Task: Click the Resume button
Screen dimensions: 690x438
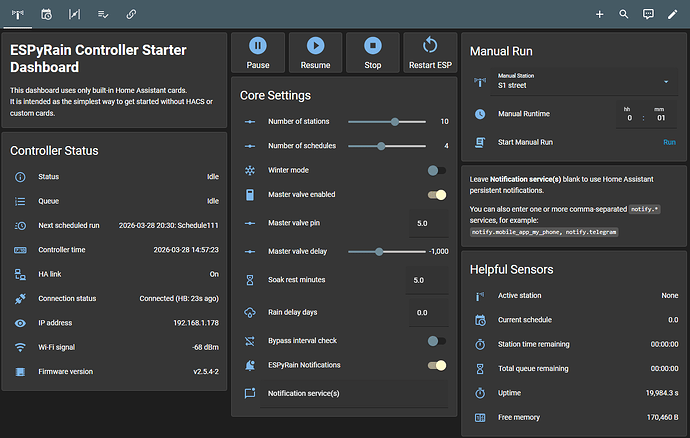Action: (316, 52)
